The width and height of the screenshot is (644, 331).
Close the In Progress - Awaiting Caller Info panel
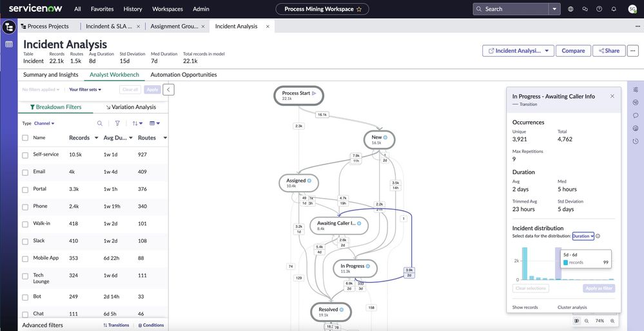click(612, 96)
